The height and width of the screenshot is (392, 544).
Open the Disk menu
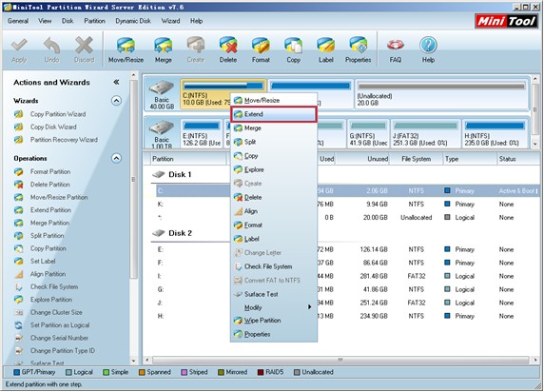pyautogui.click(x=68, y=21)
